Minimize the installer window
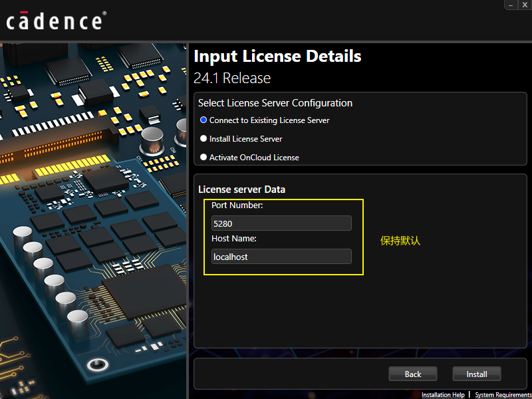This screenshot has width=532, height=399. coord(511,5)
